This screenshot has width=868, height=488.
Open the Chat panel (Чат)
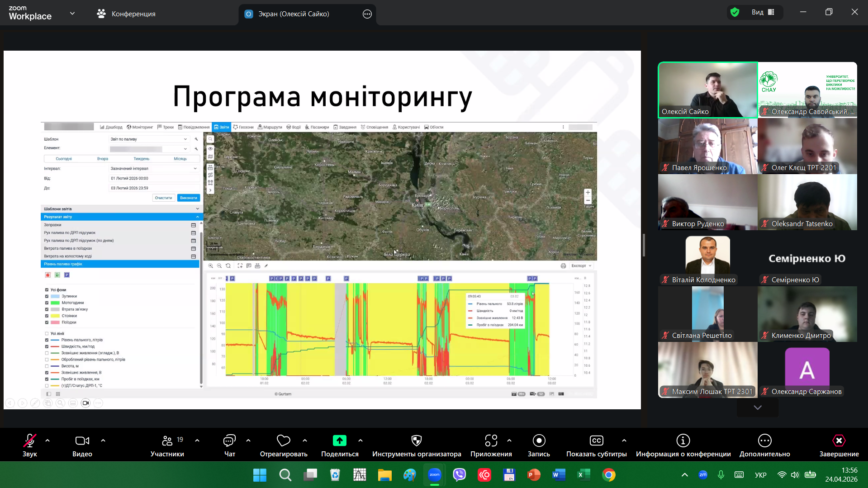229,441
